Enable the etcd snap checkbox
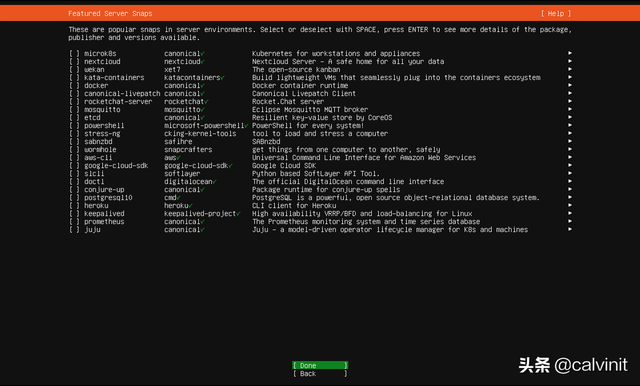Screen dimensions: 640x386 tap(74, 118)
